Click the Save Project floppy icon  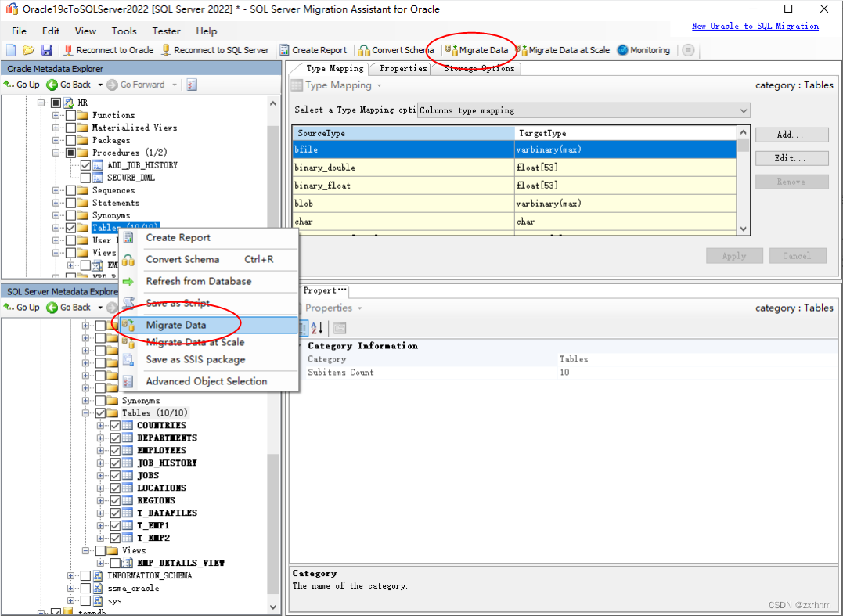pyautogui.click(x=47, y=50)
